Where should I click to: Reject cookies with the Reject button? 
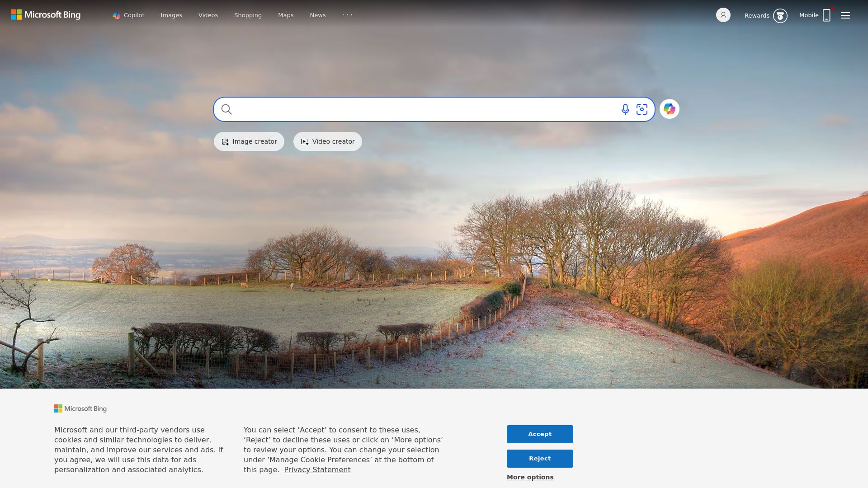(539, 458)
